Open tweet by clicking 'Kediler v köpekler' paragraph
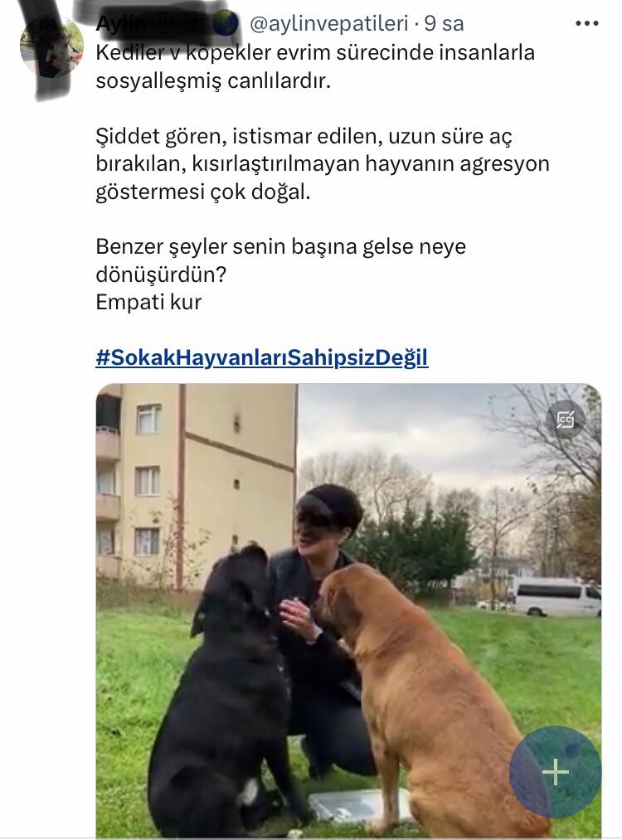This screenshot has width=622, height=840. (x=315, y=66)
